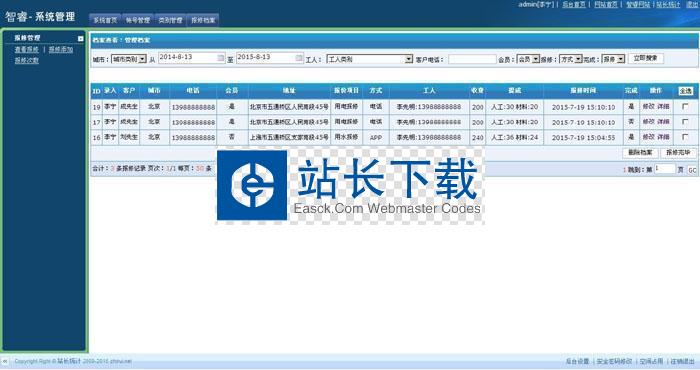Open 报修添加 link in sidebar
The image size is (700, 370).
[61, 49]
